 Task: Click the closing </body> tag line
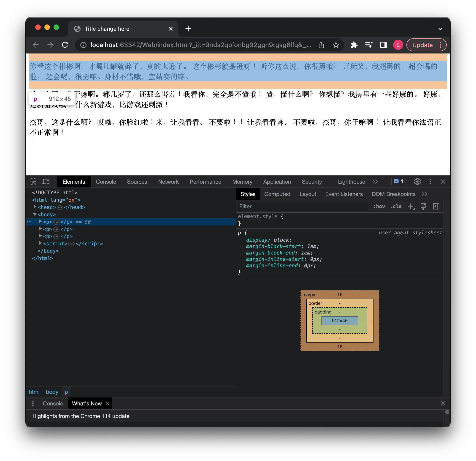(48, 251)
